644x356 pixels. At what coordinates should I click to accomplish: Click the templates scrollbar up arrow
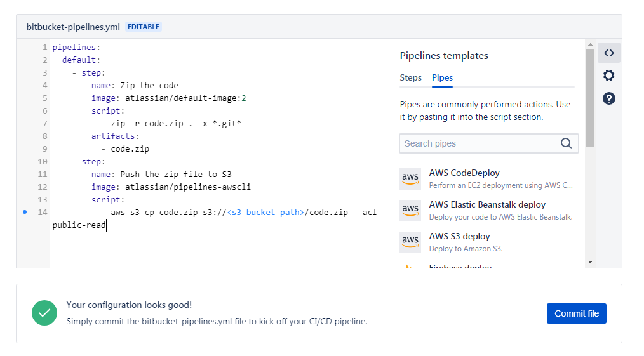(x=590, y=44)
